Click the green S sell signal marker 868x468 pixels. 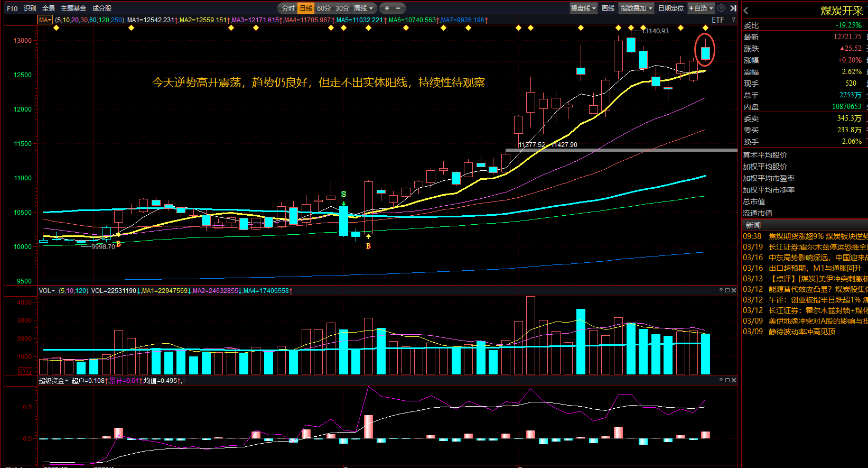click(x=343, y=195)
